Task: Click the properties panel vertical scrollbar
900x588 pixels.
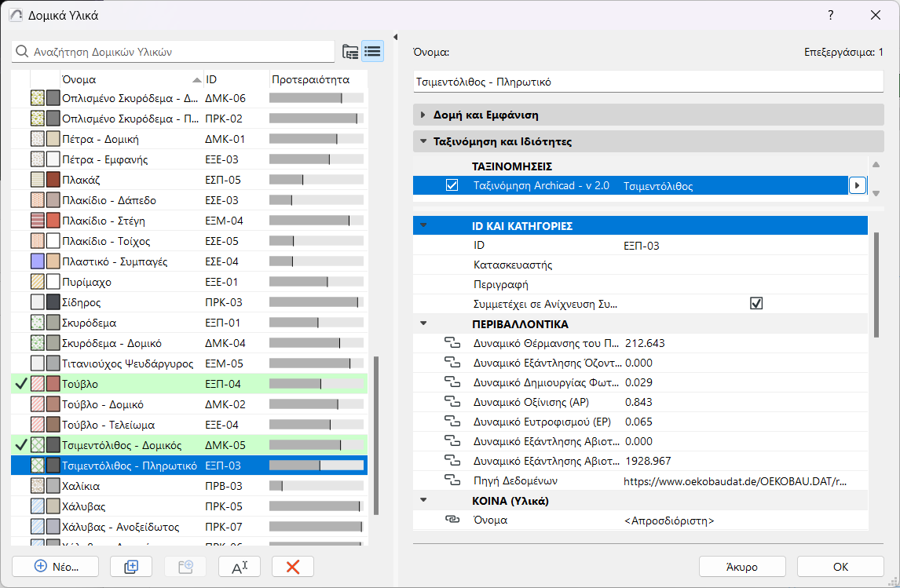Action: (x=876, y=284)
